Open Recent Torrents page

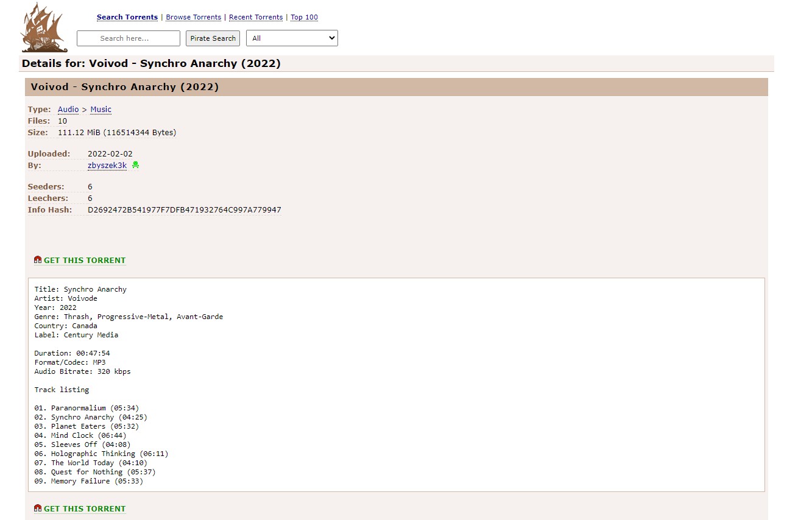pyautogui.click(x=256, y=17)
